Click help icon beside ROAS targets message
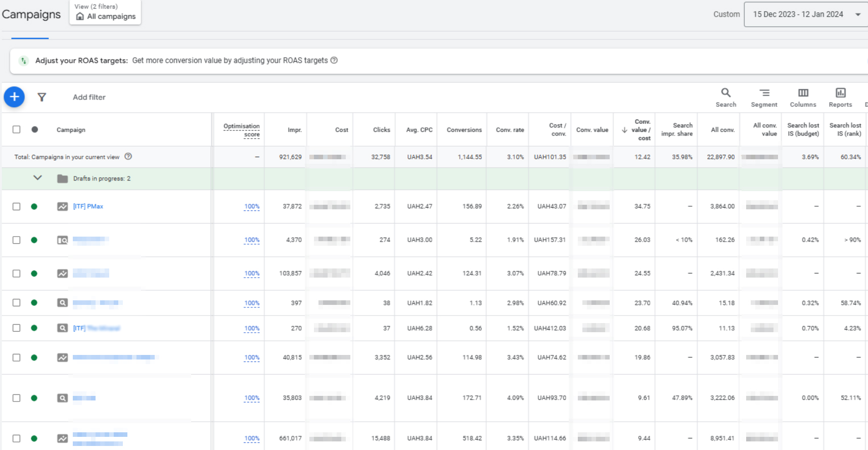The height and width of the screenshot is (450, 868). pyautogui.click(x=334, y=60)
